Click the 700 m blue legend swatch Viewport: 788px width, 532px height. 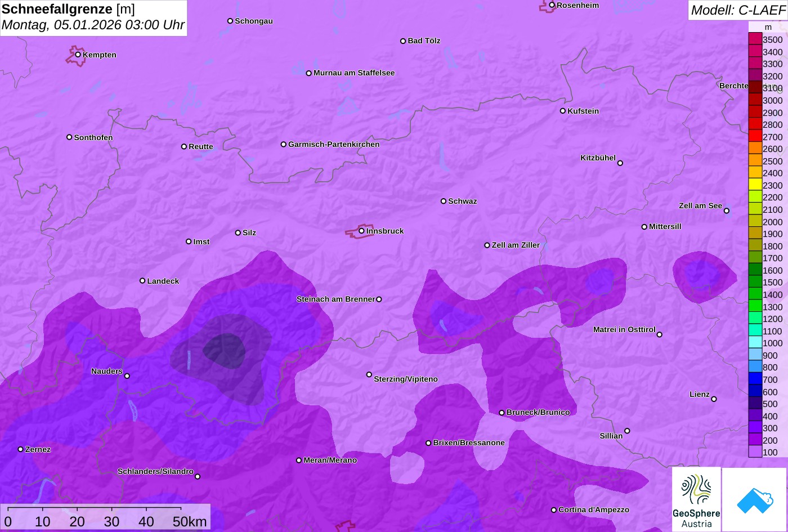(x=755, y=379)
